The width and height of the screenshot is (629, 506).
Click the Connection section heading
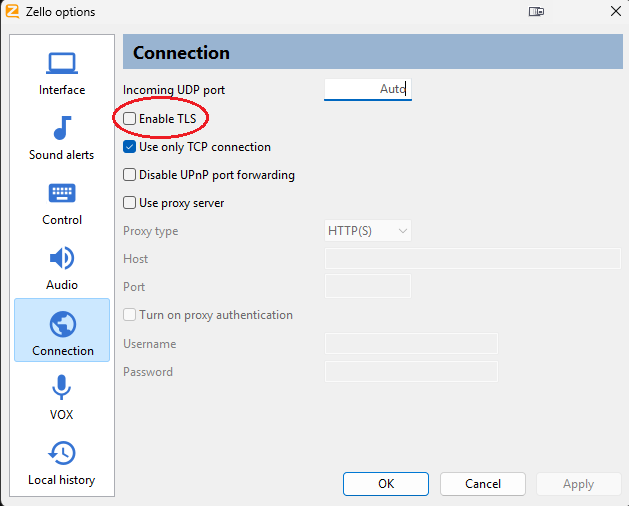(181, 53)
